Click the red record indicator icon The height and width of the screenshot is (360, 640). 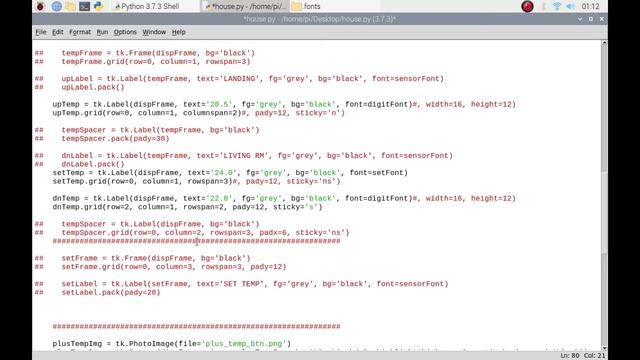click(527, 6)
